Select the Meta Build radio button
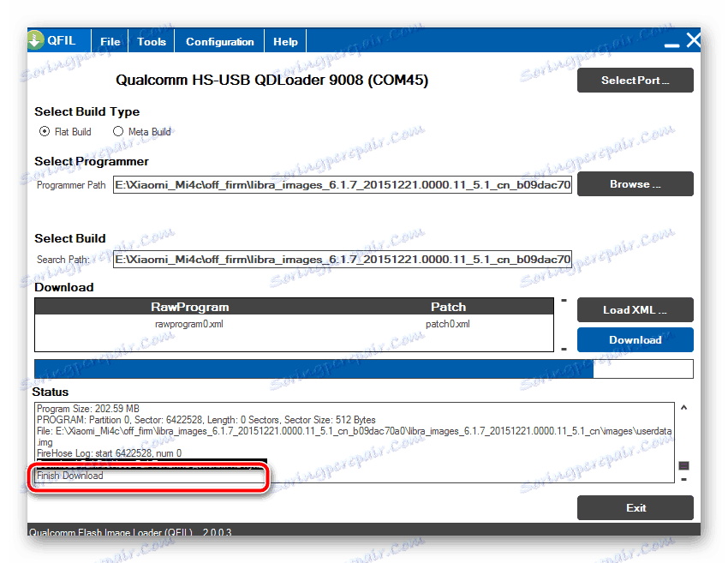This screenshot has height=563, width=728. tap(118, 131)
